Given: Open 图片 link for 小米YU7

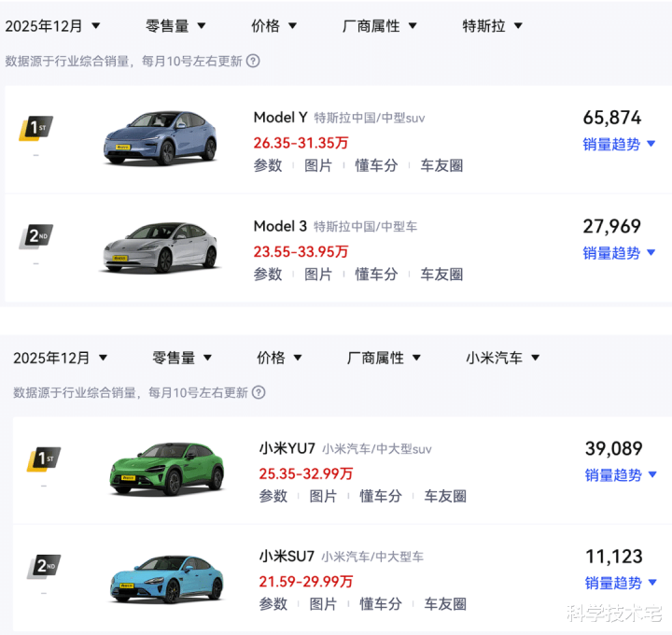Looking at the screenshot, I should click(323, 497).
